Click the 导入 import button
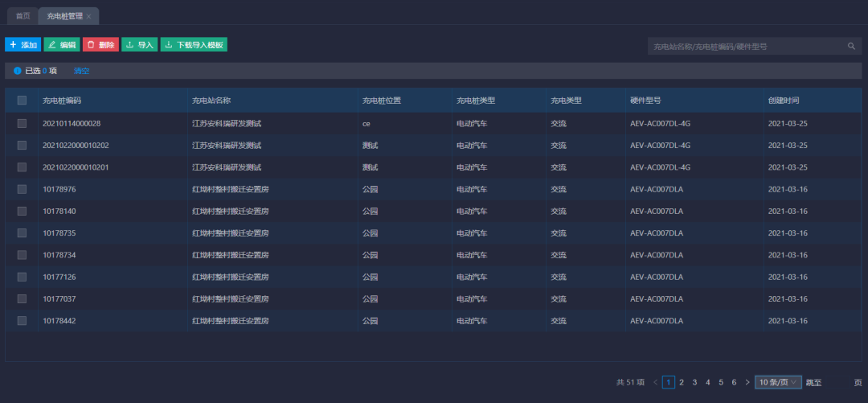 coord(140,45)
